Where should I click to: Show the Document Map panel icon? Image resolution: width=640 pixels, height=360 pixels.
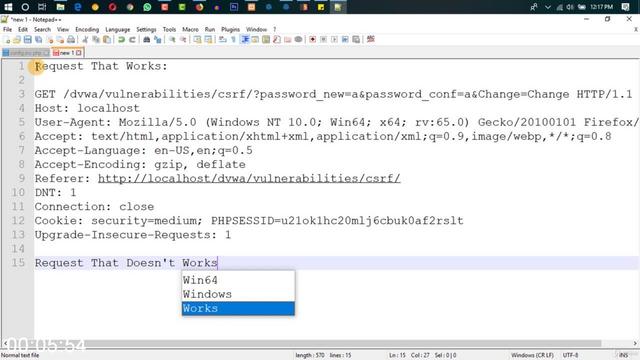pos(266,39)
